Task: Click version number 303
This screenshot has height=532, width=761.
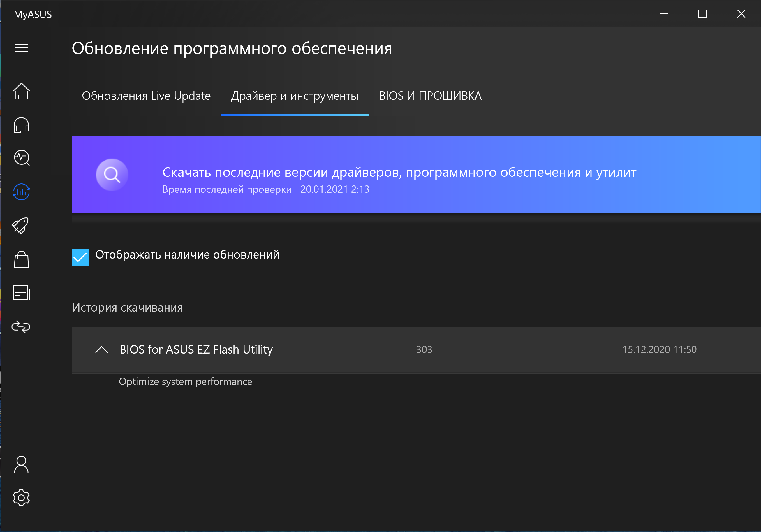Action: tap(424, 349)
